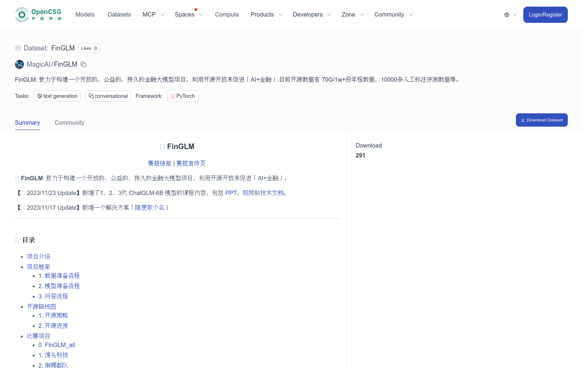
Task: Click the dataset database icon
Action: 18,48
